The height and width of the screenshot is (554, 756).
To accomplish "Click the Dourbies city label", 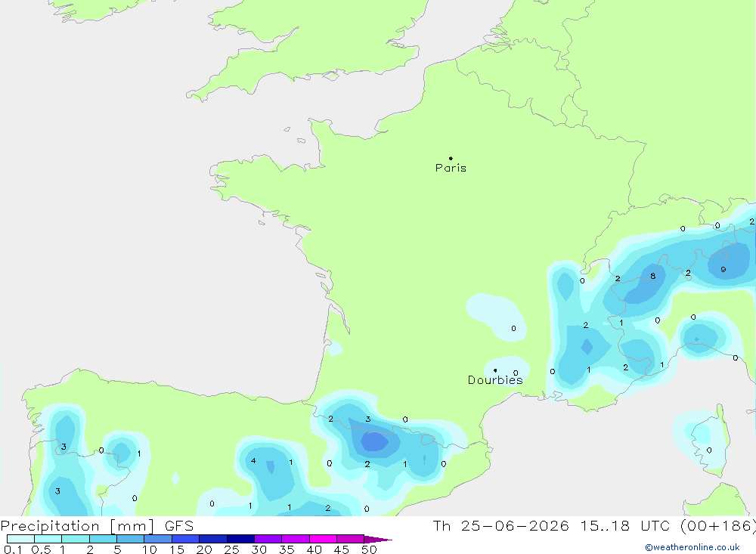I will [x=495, y=380].
